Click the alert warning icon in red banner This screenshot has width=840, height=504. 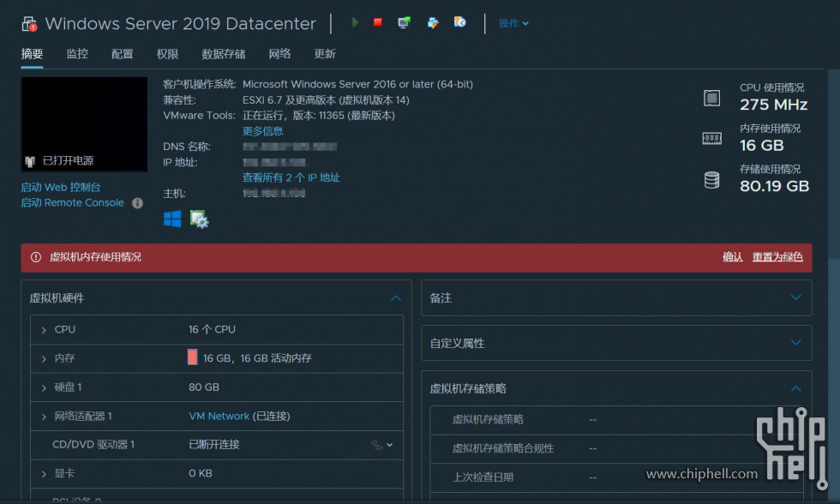[36, 257]
